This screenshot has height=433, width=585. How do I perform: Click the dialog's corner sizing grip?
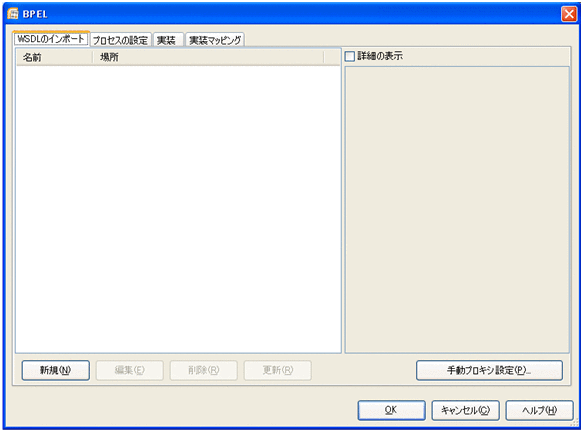[x=575, y=423]
